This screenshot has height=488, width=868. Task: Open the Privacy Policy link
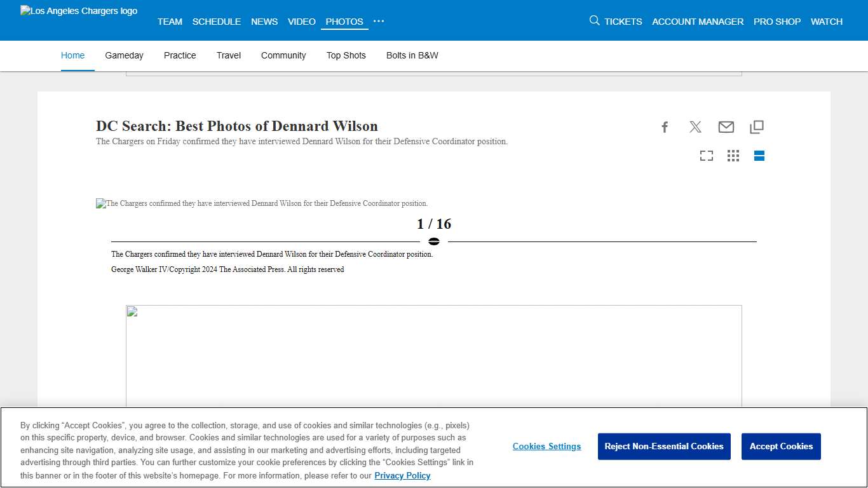[x=402, y=475]
